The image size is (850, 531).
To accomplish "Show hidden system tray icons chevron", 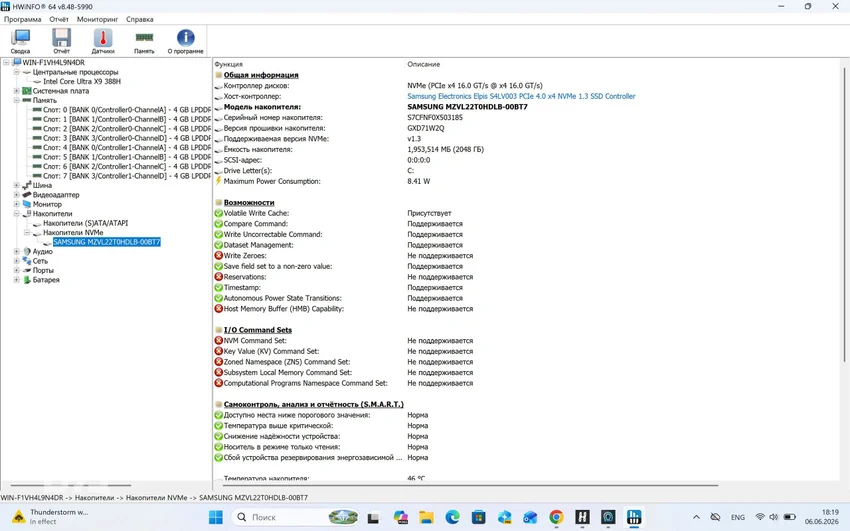I will pyautogui.click(x=697, y=517).
